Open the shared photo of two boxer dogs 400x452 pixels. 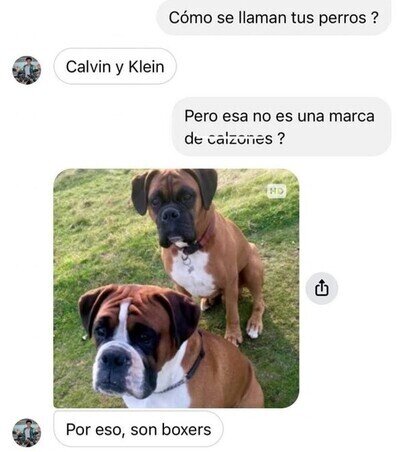176,288
